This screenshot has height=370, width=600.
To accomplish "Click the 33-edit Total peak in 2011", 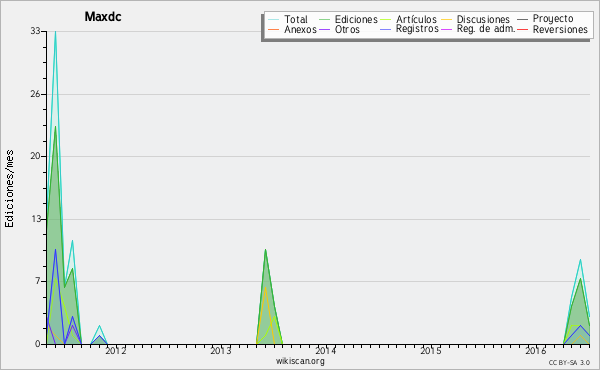I will (x=55, y=32).
